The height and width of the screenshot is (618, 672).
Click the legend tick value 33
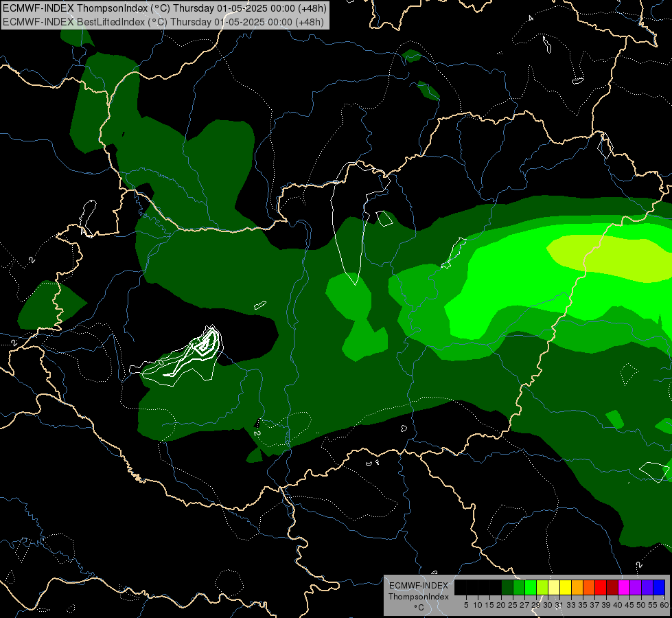pos(571,605)
